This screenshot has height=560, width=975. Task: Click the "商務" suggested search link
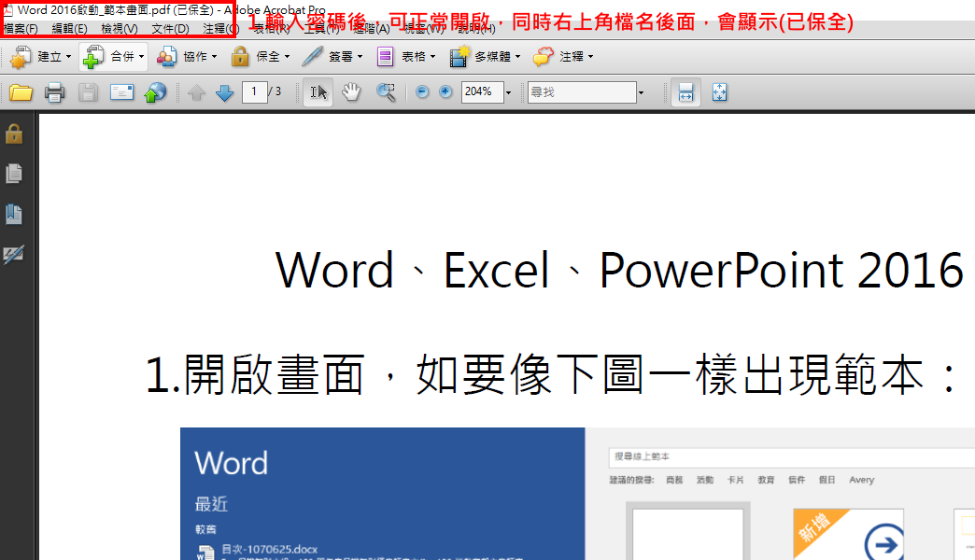coord(674,480)
